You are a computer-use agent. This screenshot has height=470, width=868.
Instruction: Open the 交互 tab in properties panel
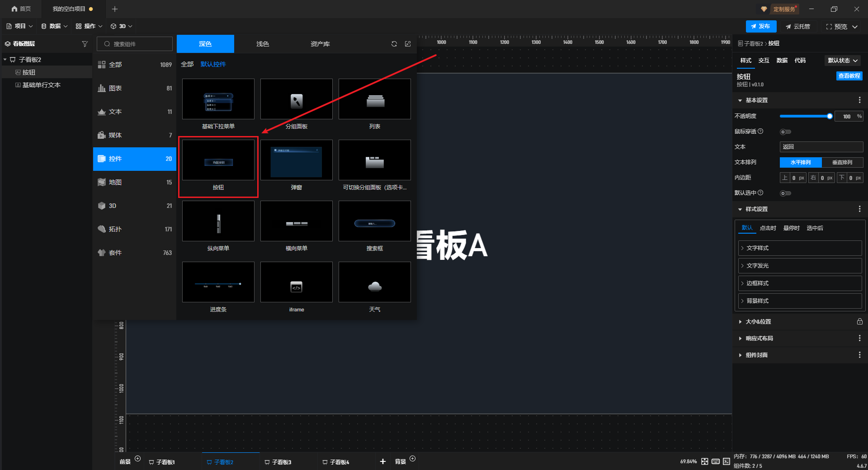pos(764,61)
